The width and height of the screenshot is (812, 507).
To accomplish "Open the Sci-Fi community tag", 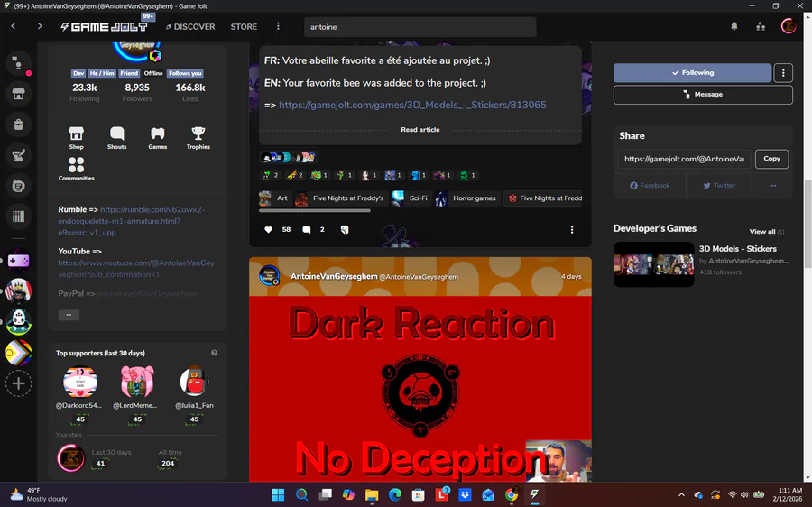I will point(411,198).
